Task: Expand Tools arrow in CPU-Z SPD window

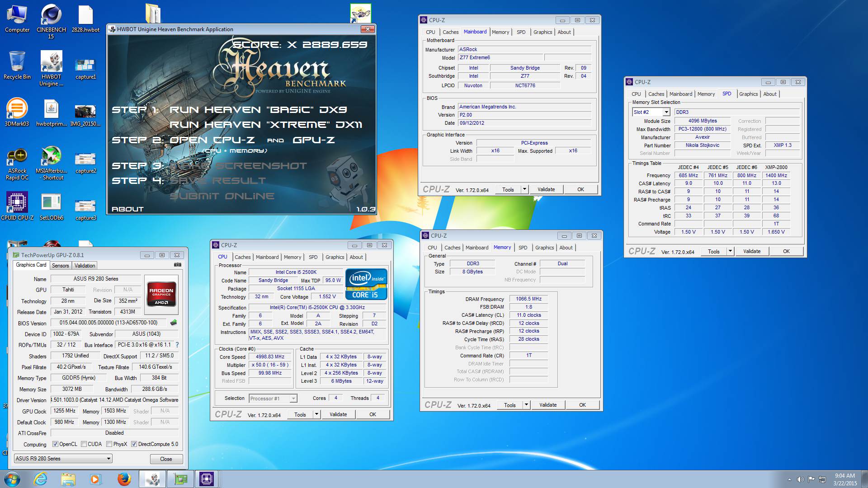Action: tap(730, 251)
